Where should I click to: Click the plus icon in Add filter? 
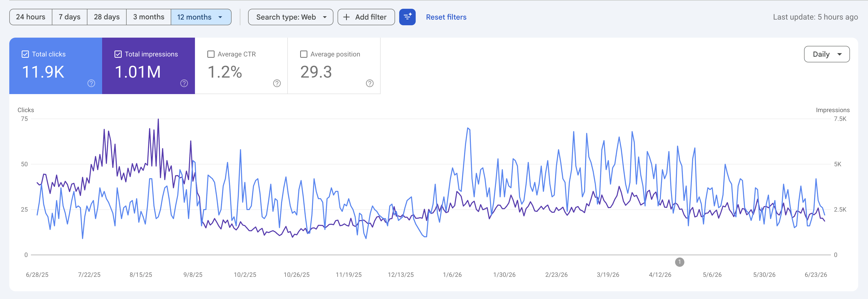tap(346, 17)
